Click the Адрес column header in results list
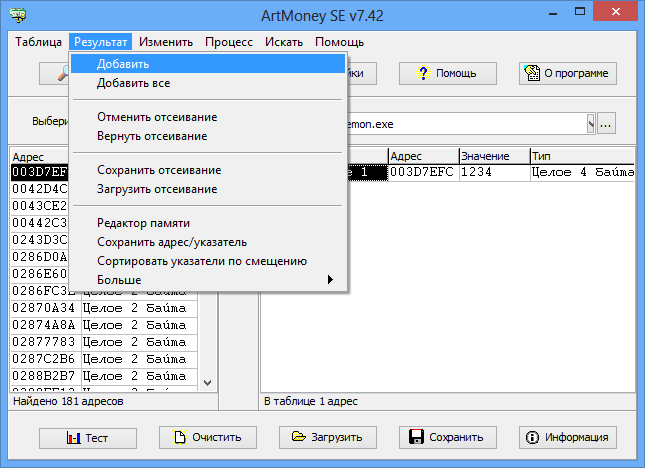The width and height of the screenshot is (645, 468). click(x=39, y=157)
